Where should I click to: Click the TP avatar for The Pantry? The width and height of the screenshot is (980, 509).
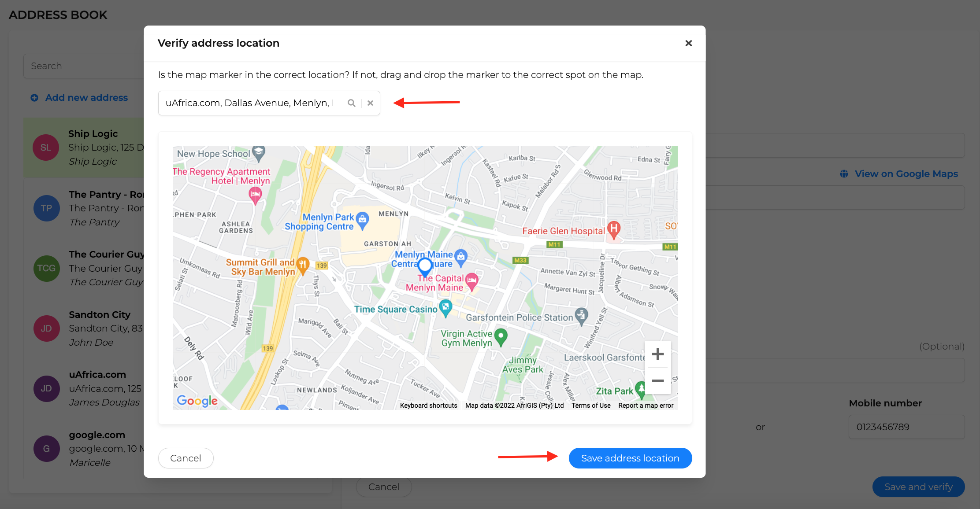(x=46, y=208)
